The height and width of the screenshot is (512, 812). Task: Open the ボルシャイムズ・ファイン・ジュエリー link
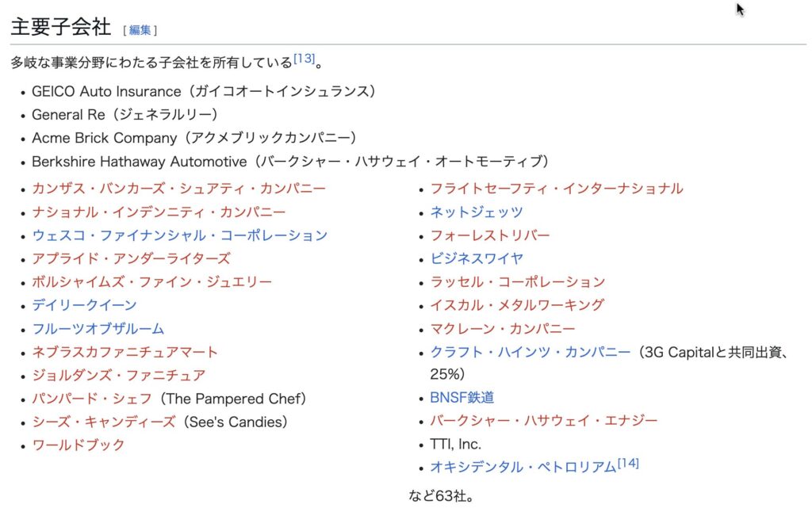[x=151, y=282]
